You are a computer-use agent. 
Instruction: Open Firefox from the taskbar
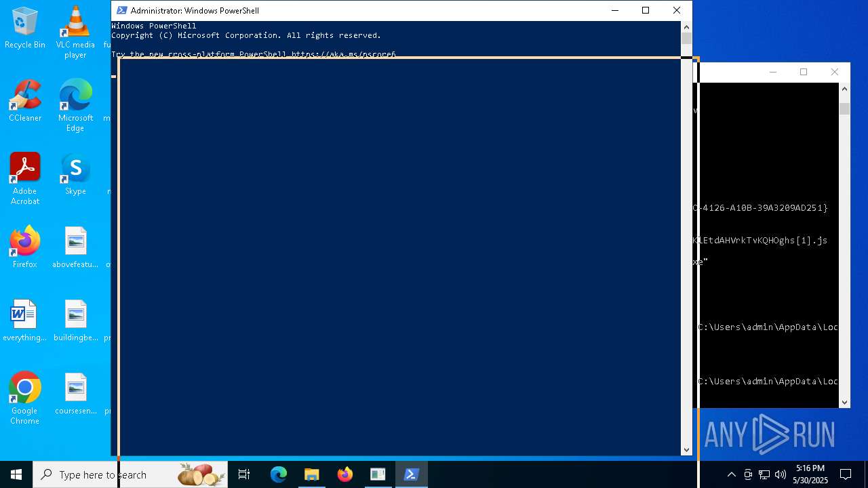point(345,474)
